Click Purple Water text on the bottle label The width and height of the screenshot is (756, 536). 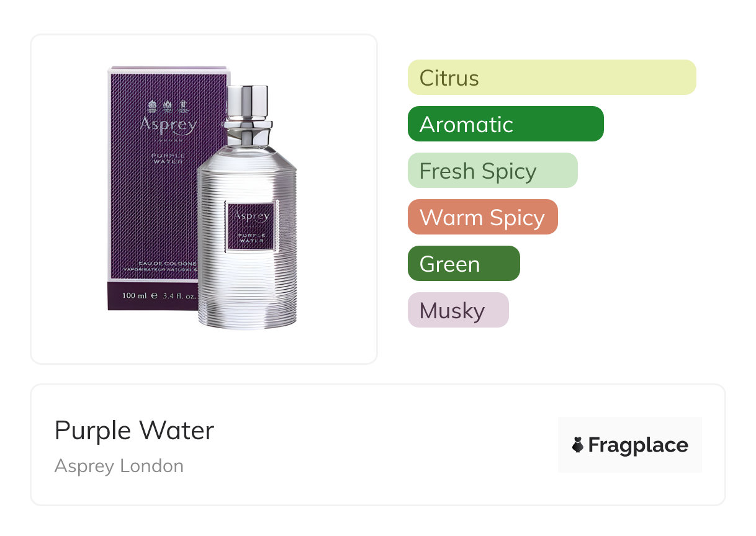251,237
